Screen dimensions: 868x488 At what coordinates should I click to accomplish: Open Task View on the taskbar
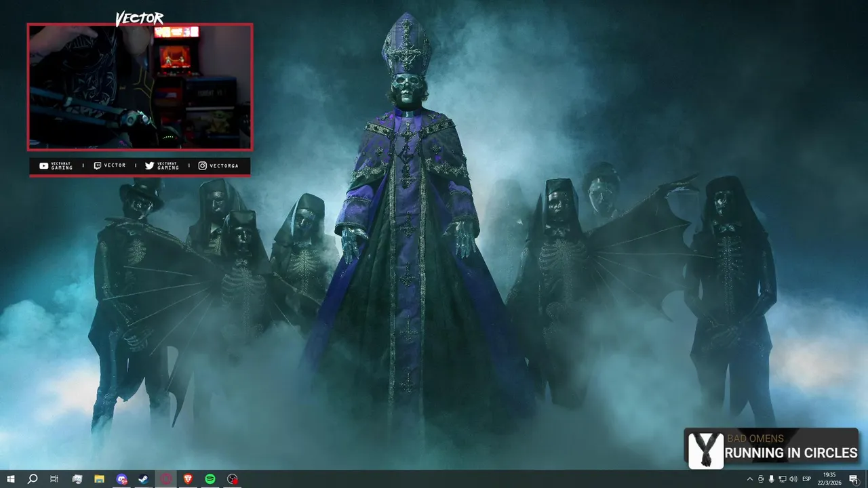pos(54,479)
